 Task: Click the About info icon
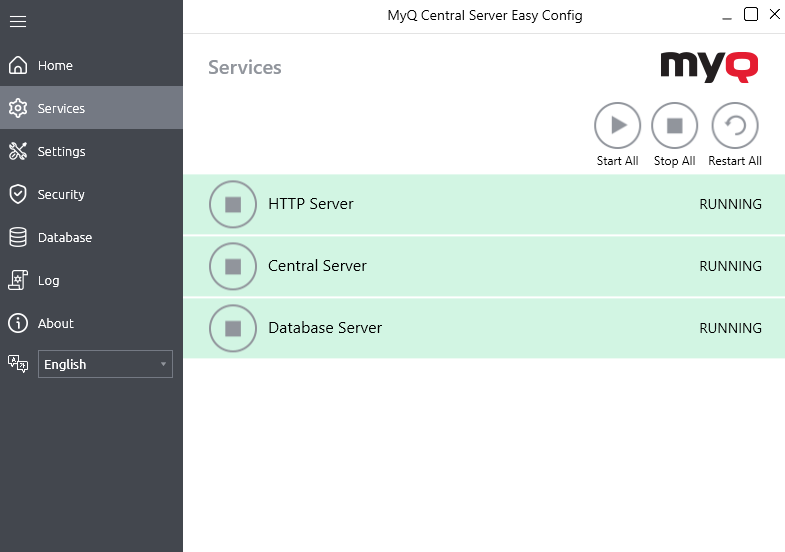[x=17, y=323]
